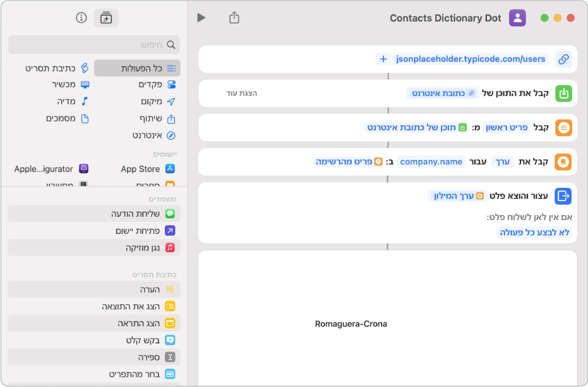588x387 pixels.
Task: Edit the company.name key field
Action: (x=431, y=162)
